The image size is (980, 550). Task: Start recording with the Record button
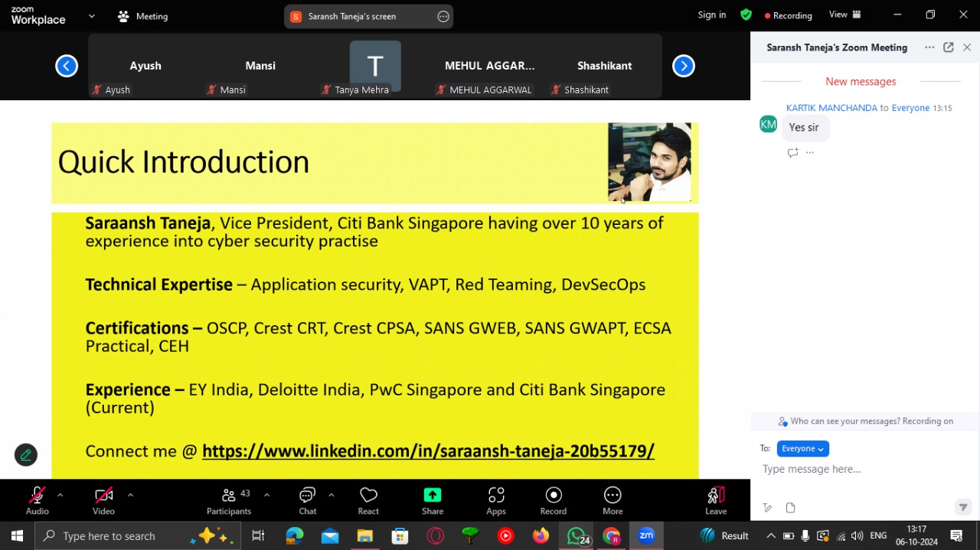(x=554, y=501)
